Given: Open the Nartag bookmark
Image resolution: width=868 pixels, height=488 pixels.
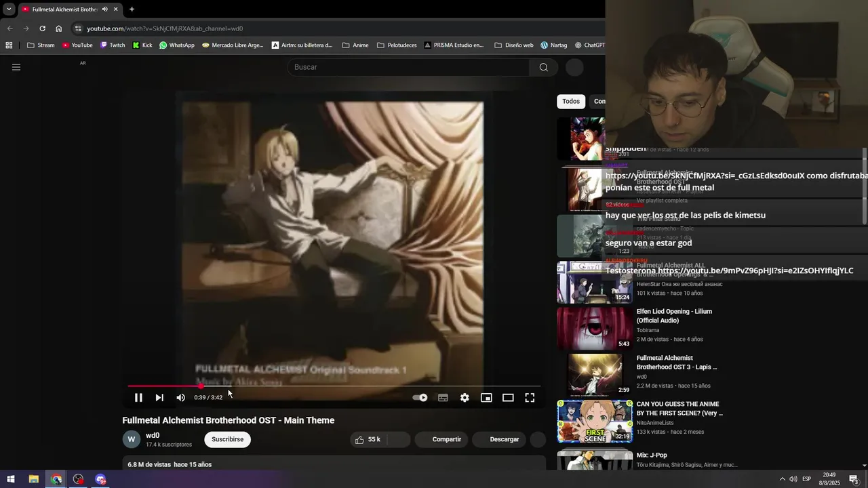Looking at the screenshot, I should [x=553, y=45].
